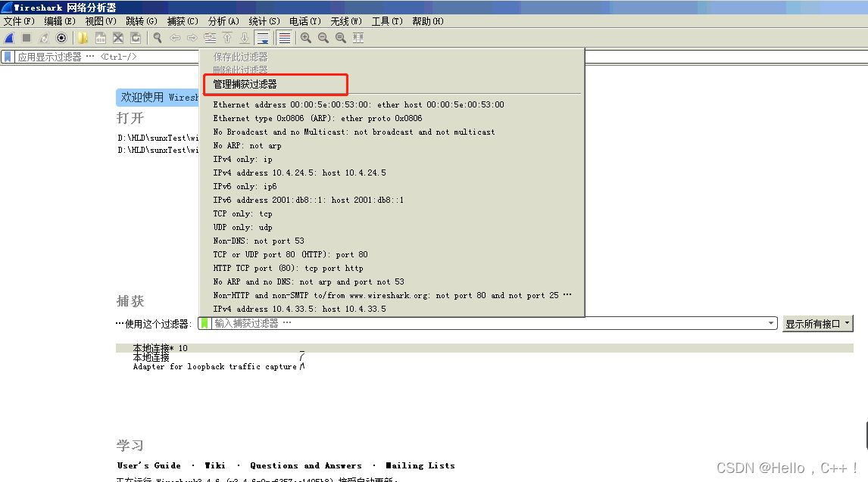Toggle auto-scroll during live capture icon

pos(263,38)
